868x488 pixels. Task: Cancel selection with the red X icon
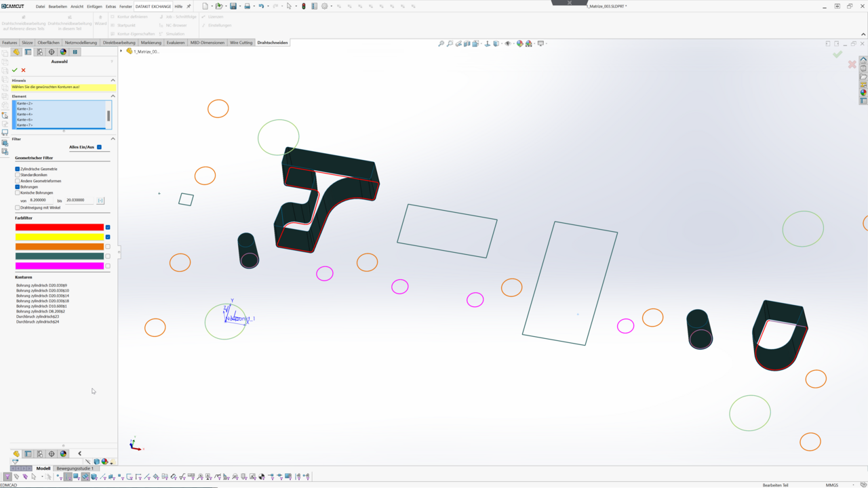point(23,70)
